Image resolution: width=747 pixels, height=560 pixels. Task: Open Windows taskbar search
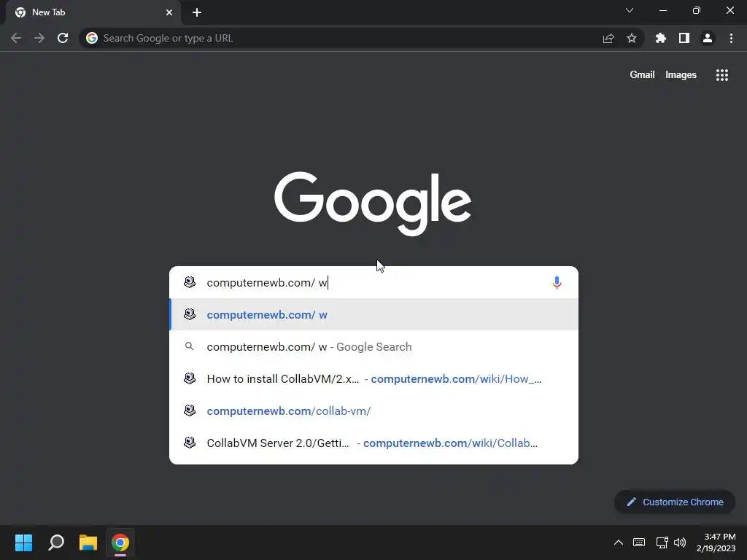tap(56, 542)
